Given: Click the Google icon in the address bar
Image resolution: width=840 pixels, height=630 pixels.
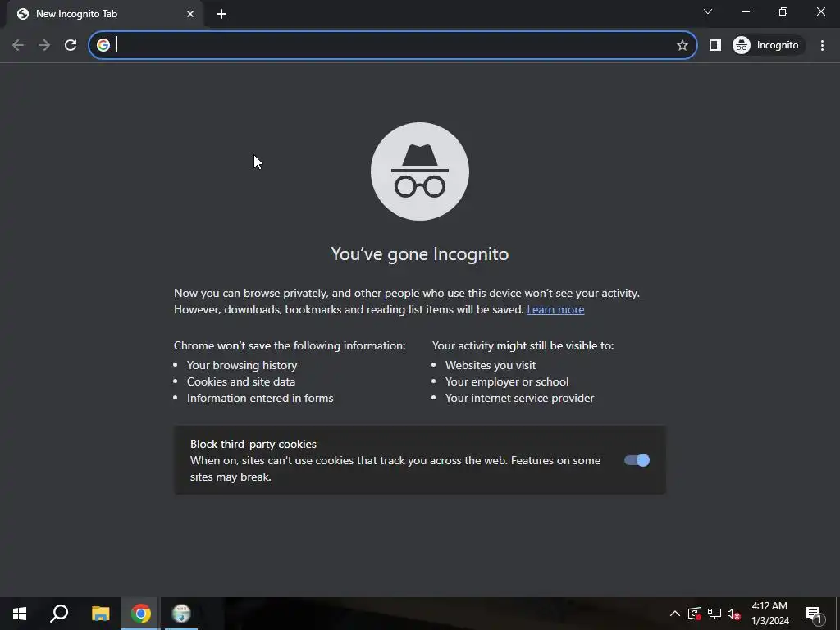Looking at the screenshot, I should pos(103,45).
